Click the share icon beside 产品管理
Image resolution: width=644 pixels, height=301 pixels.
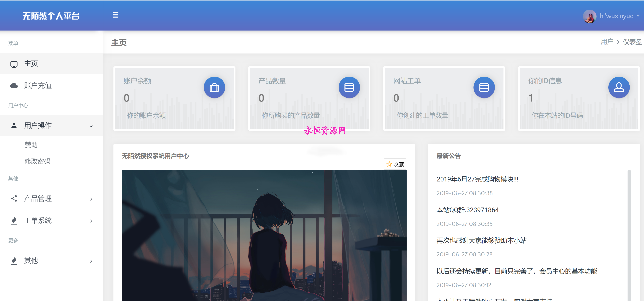tap(14, 198)
